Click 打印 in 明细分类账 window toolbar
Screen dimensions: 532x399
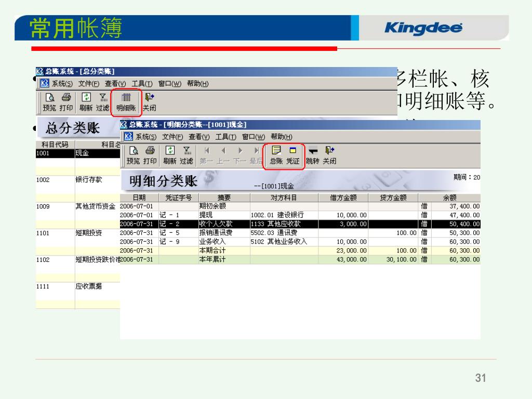pos(150,155)
